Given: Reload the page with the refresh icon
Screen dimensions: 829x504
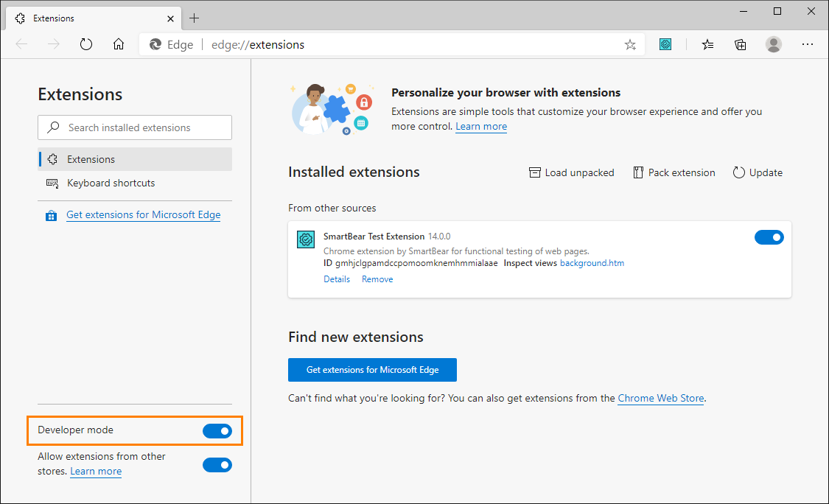Looking at the screenshot, I should tap(86, 43).
